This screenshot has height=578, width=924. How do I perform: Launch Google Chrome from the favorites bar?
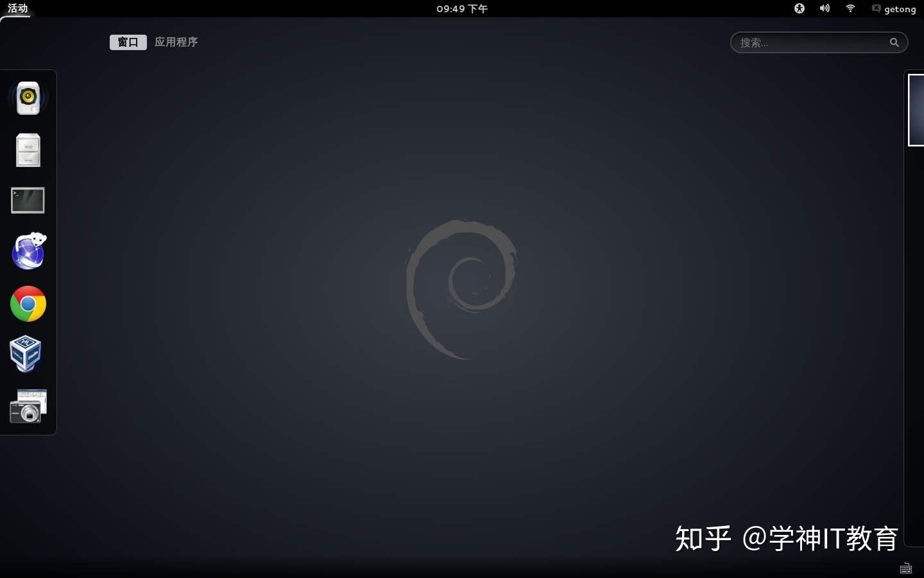(x=28, y=304)
